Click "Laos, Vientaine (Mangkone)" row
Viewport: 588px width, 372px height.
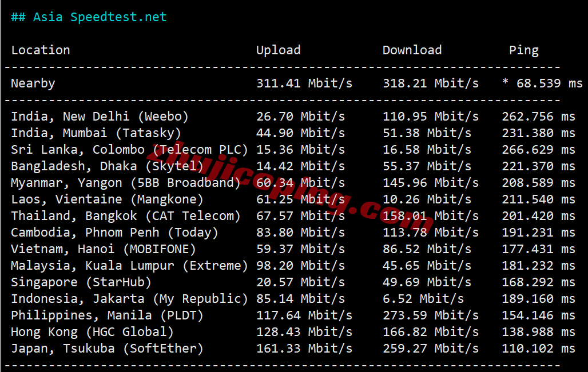[x=107, y=199]
